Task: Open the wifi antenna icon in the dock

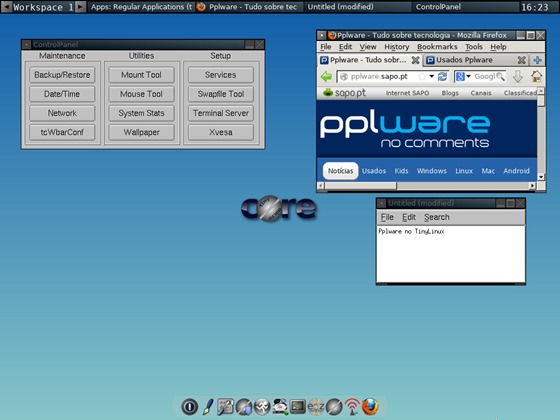Action: pyautogui.click(x=352, y=406)
